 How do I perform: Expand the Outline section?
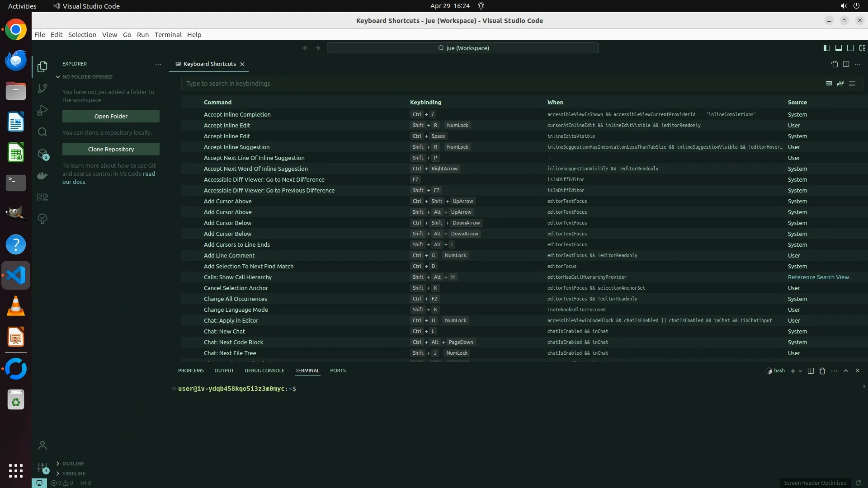pos(73,464)
